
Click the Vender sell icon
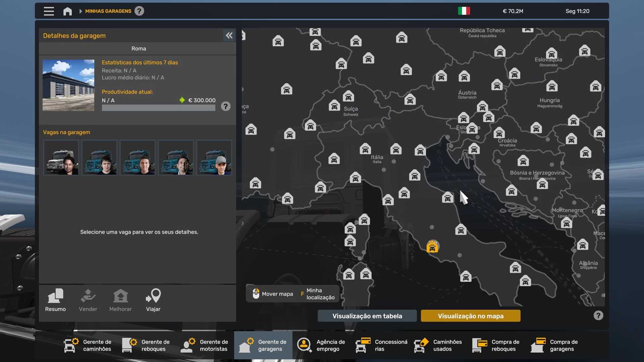pyautogui.click(x=88, y=300)
